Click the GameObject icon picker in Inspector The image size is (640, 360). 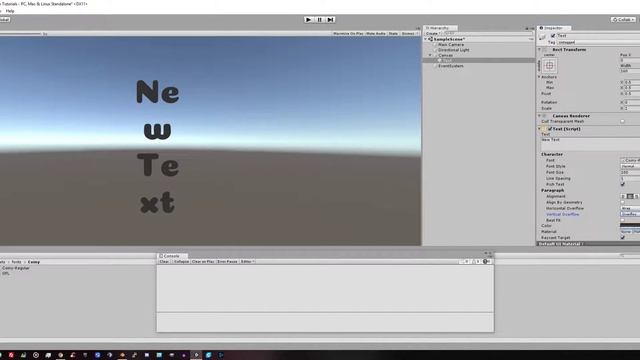(542, 38)
